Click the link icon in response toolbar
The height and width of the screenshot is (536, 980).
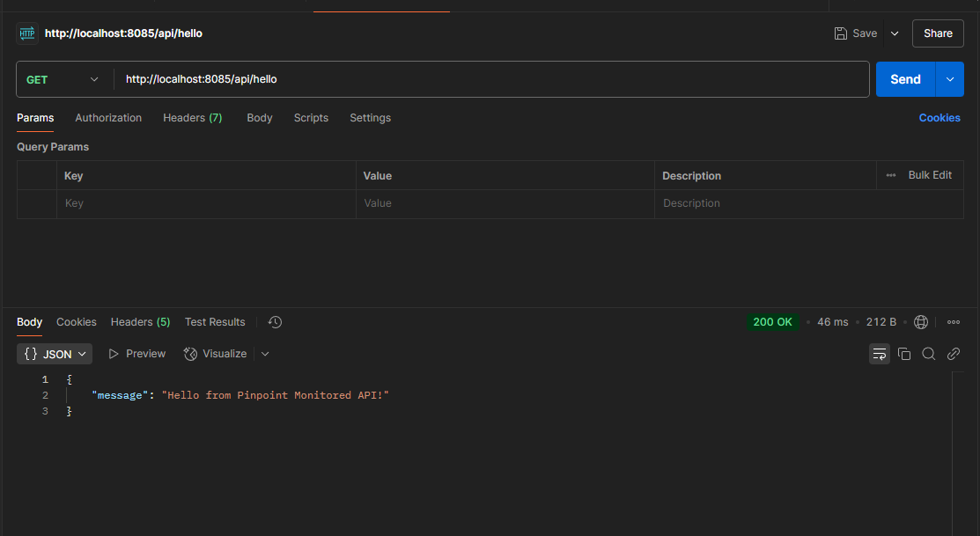pos(953,354)
